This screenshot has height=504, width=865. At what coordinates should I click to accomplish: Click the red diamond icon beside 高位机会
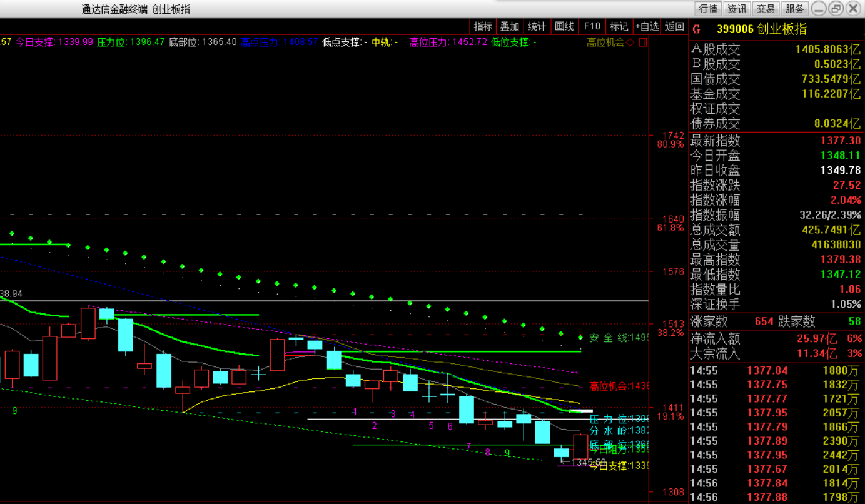(630, 43)
